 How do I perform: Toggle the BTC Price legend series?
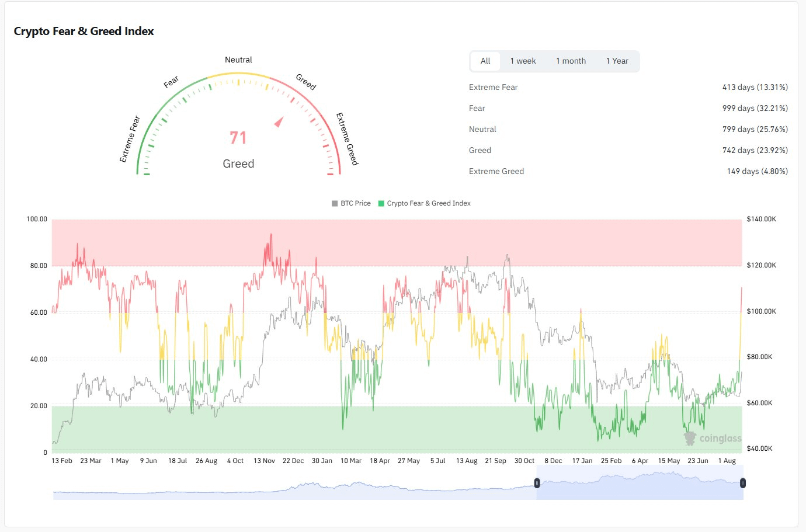click(x=351, y=203)
